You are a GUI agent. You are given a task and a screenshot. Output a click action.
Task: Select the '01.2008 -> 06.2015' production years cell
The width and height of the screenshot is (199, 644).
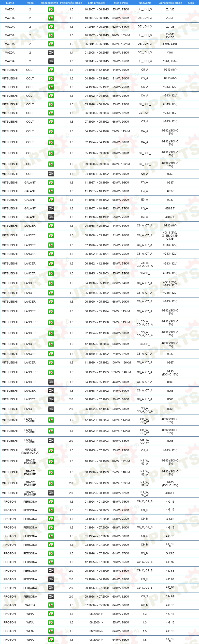97,53
